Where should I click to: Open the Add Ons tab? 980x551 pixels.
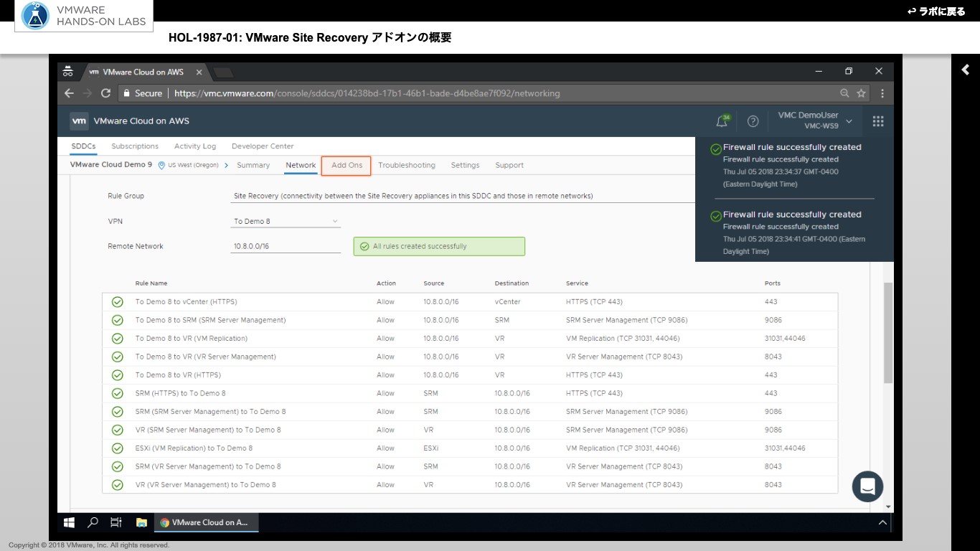coord(347,165)
